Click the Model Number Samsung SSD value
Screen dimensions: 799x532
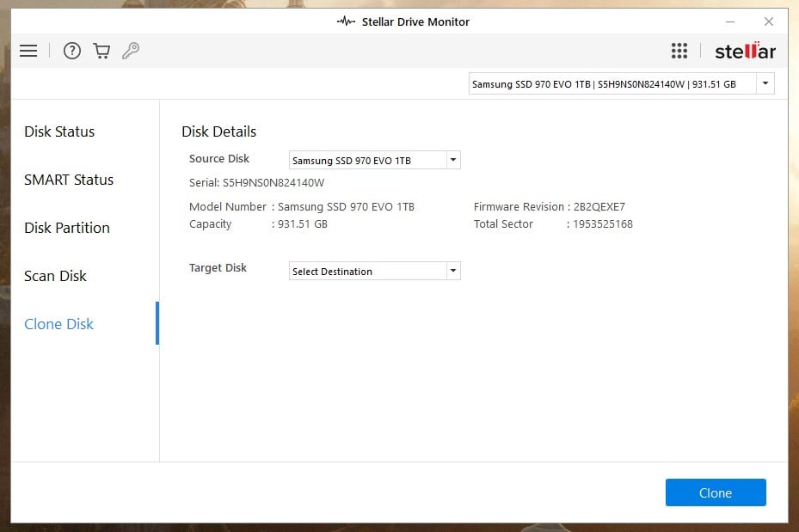346,206
